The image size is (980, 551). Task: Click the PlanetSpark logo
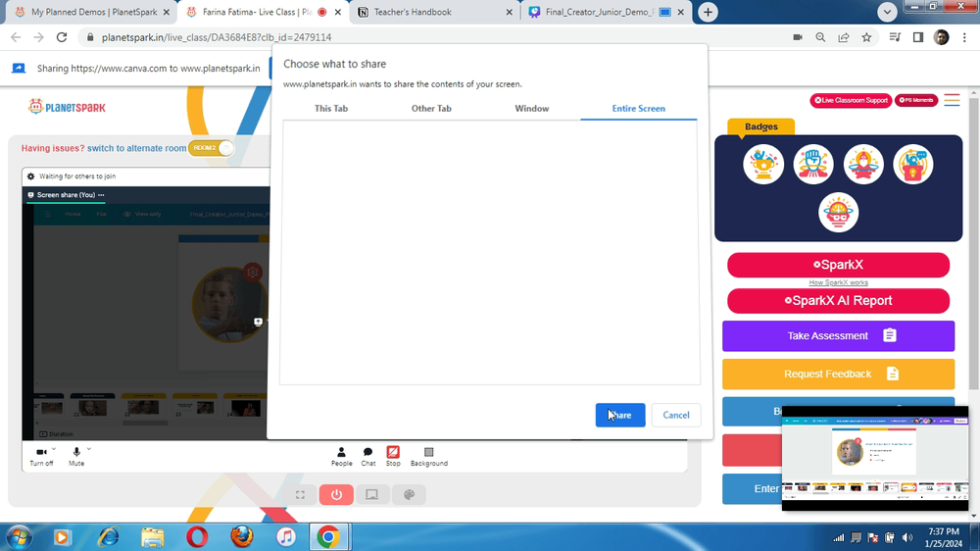point(67,107)
